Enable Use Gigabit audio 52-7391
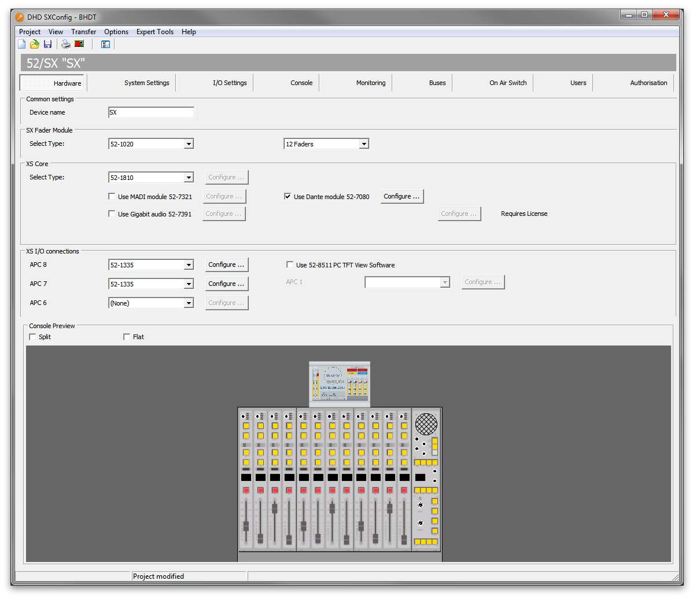Screen dimensions: 700x599 pos(112,214)
